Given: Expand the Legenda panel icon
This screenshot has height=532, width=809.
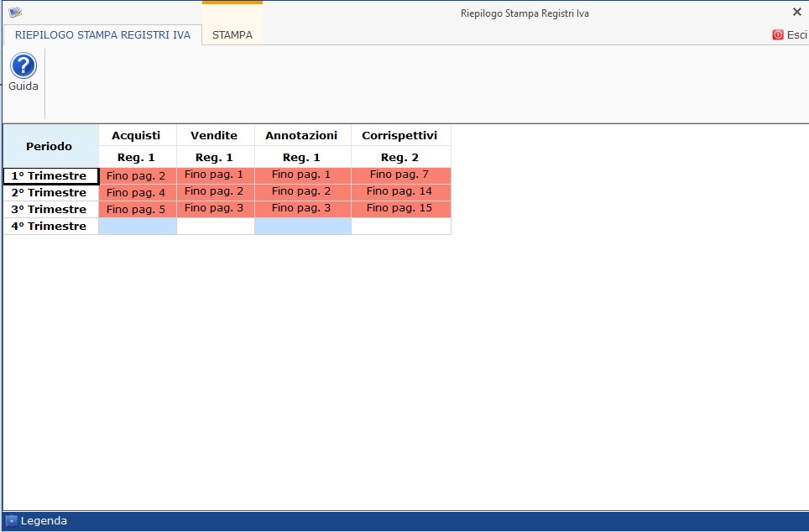Looking at the screenshot, I should [x=11, y=521].
